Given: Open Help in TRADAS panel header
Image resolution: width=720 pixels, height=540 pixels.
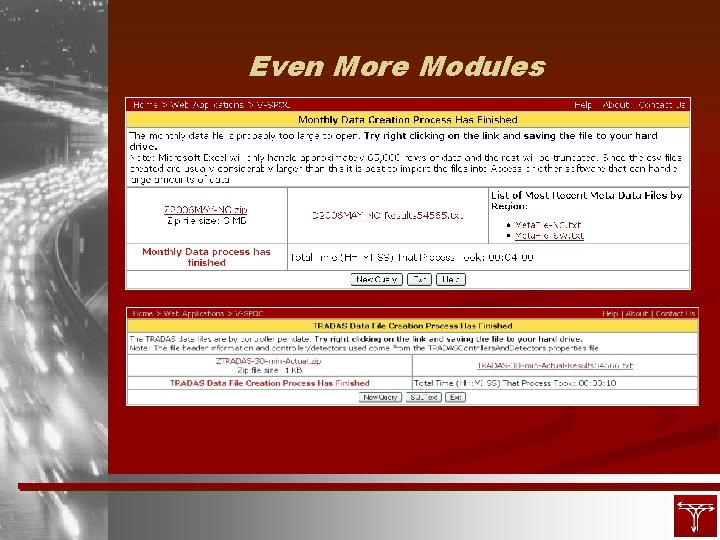Looking at the screenshot, I should tap(610, 314).
